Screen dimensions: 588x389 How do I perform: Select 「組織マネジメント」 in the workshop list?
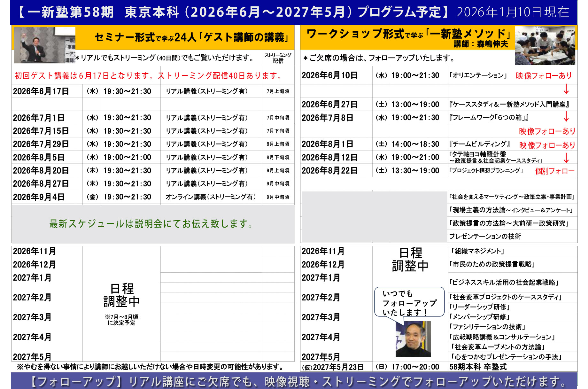[x=478, y=251]
